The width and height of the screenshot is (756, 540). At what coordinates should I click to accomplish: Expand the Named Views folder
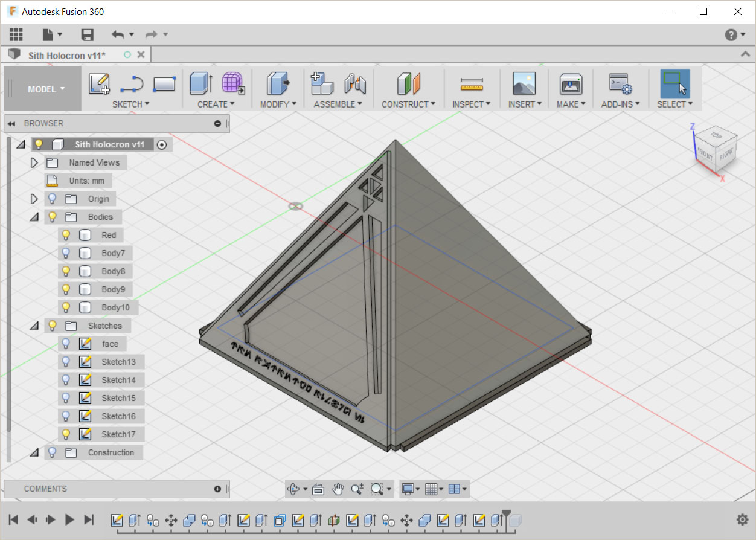34,162
